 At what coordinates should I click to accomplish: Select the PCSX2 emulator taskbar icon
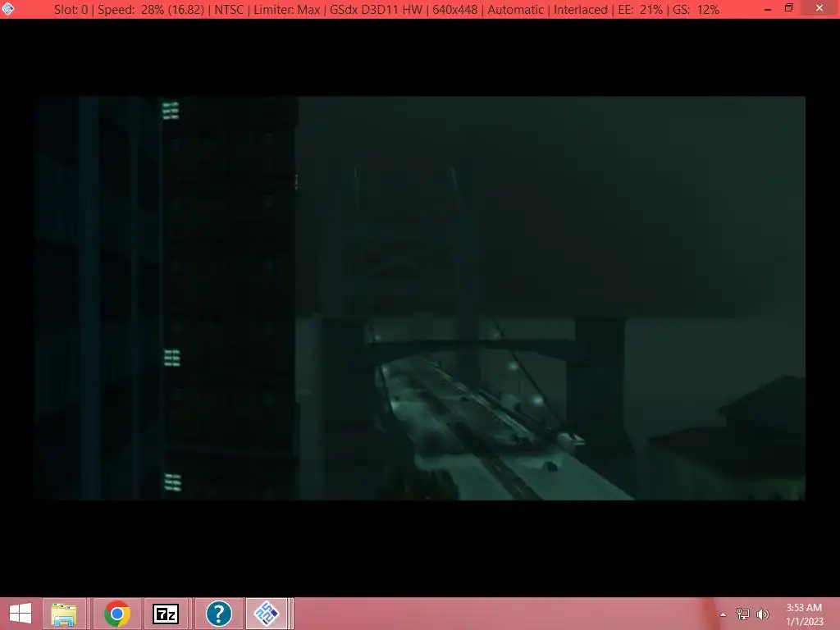point(267,614)
